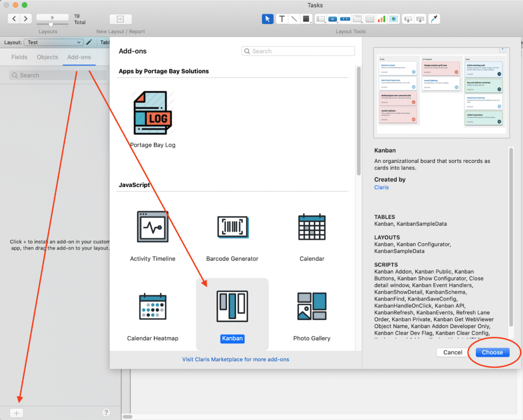
Task: Open the Layout Test dropdown
Action: pos(54,42)
